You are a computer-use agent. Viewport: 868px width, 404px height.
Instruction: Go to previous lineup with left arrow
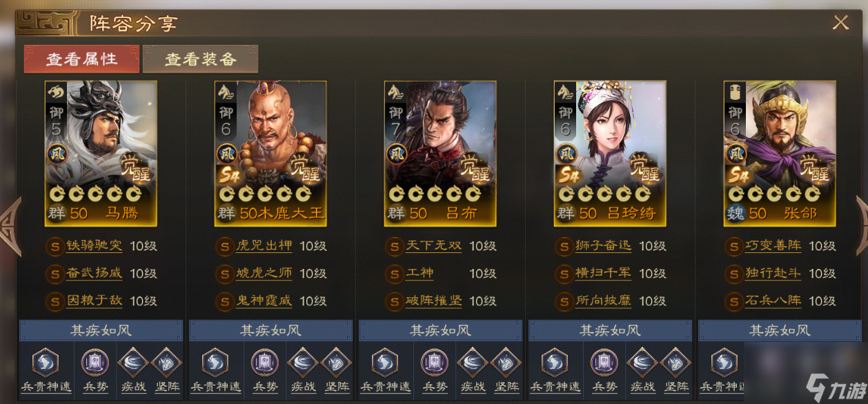pos(10,226)
